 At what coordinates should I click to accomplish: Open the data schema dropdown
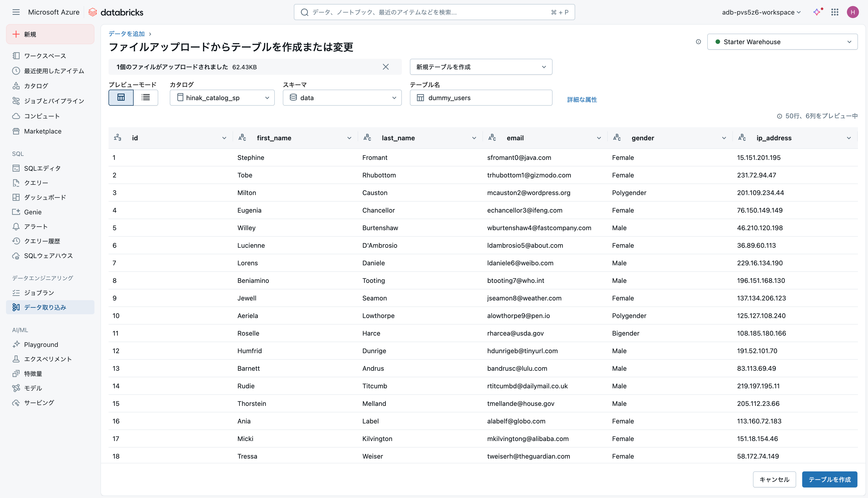tap(342, 98)
